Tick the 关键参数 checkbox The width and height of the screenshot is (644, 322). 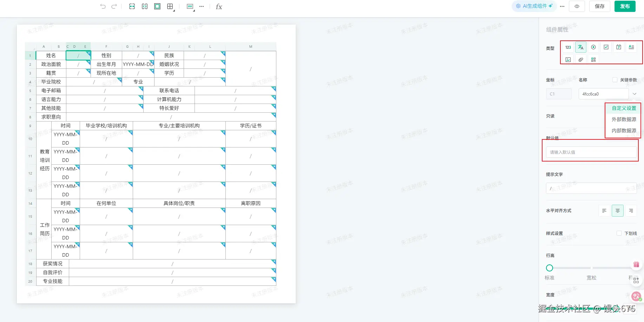pos(615,80)
